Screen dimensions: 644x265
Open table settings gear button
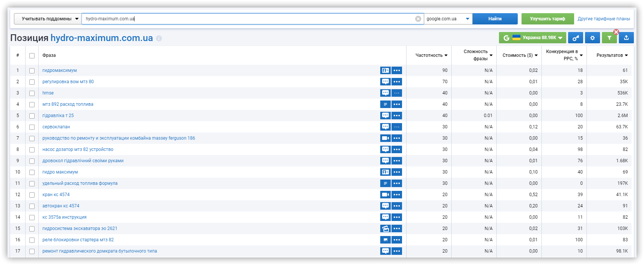[593, 38]
